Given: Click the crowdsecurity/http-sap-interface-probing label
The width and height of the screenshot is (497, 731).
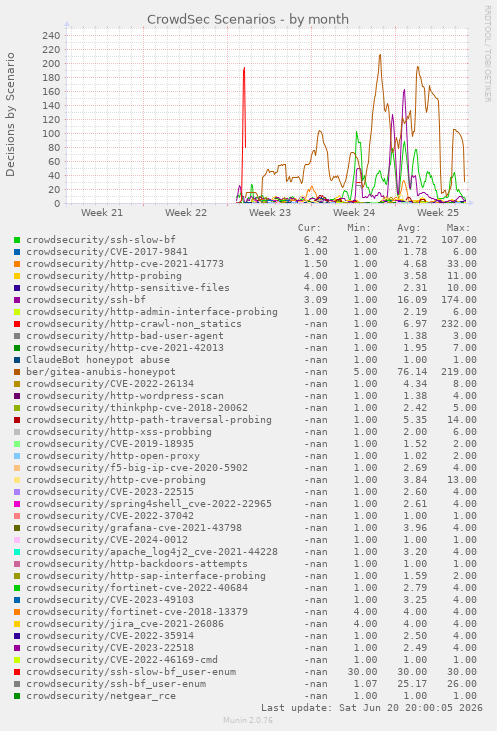Looking at the screenshot, I should point(146,576).
